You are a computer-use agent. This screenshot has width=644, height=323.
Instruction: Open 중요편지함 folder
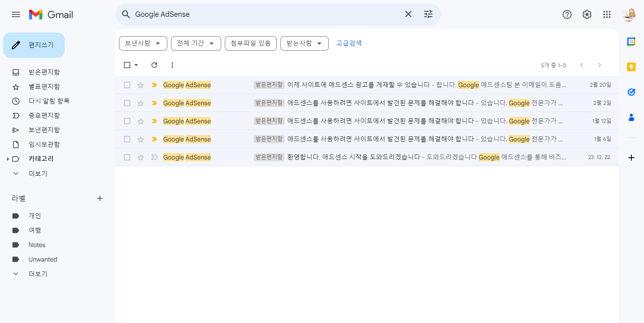pyautogui.click(x=44, y=116)
